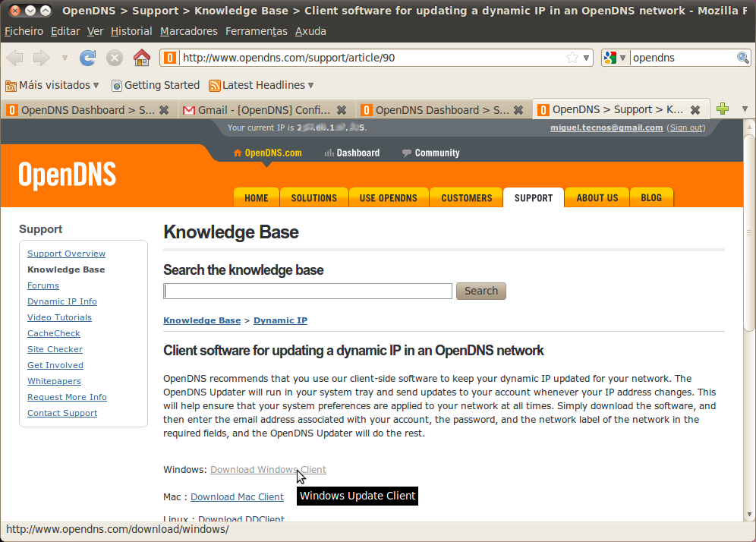Open a new tab with the plus icon
This screenshot has width=756, height=542.
(x=723, y=109)
